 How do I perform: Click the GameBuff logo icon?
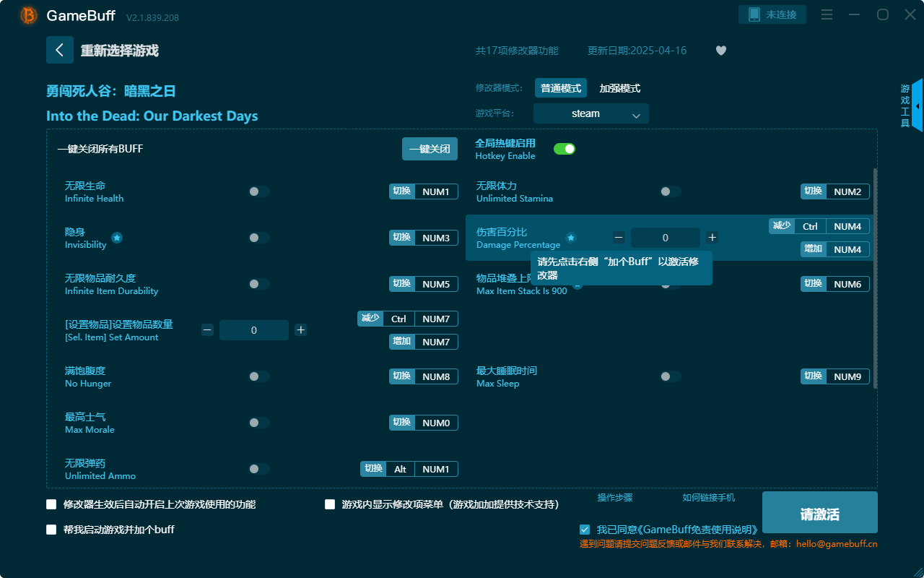[27, 14]
